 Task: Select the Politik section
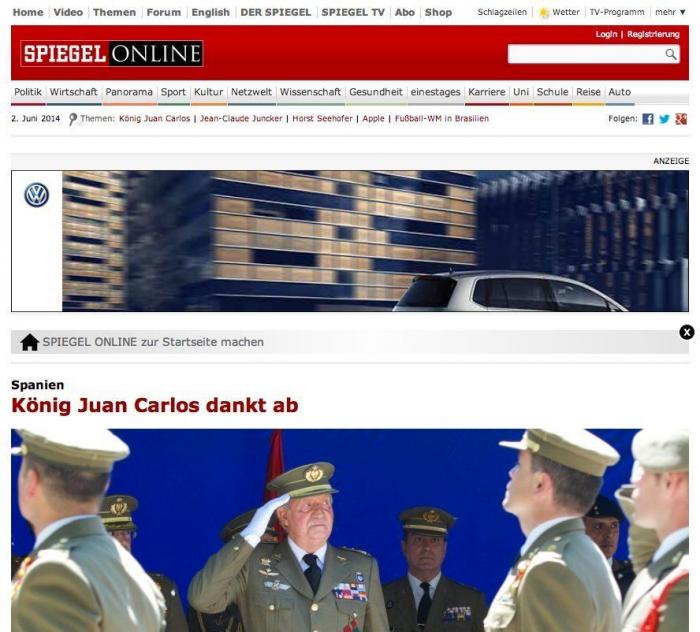tap(28, 92)
